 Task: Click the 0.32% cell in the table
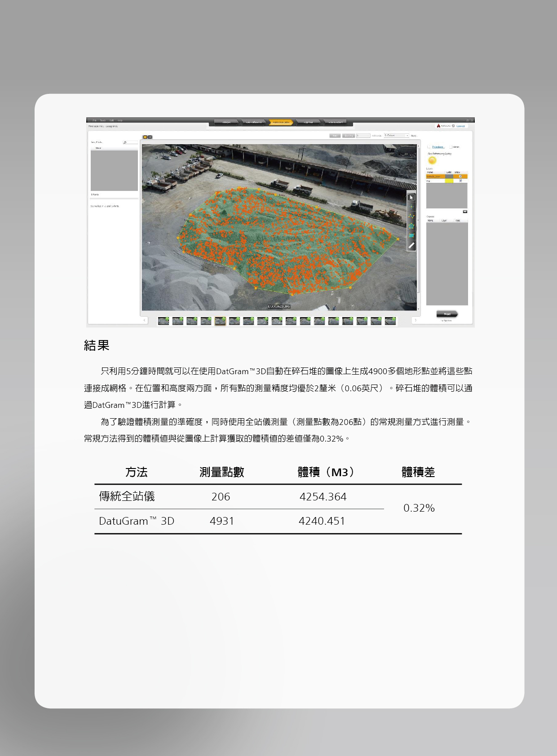pyautogui.click(x=419, y=508)
